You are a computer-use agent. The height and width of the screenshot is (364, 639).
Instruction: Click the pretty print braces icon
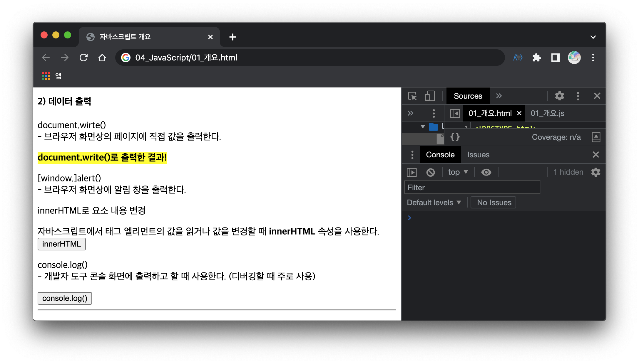(x=455, y=137)
